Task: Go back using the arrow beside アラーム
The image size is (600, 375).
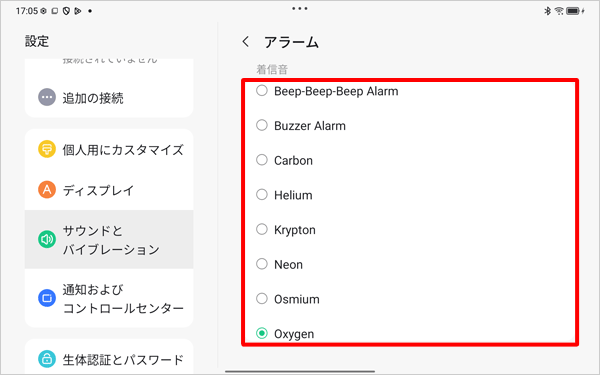Action: point(246,41)
